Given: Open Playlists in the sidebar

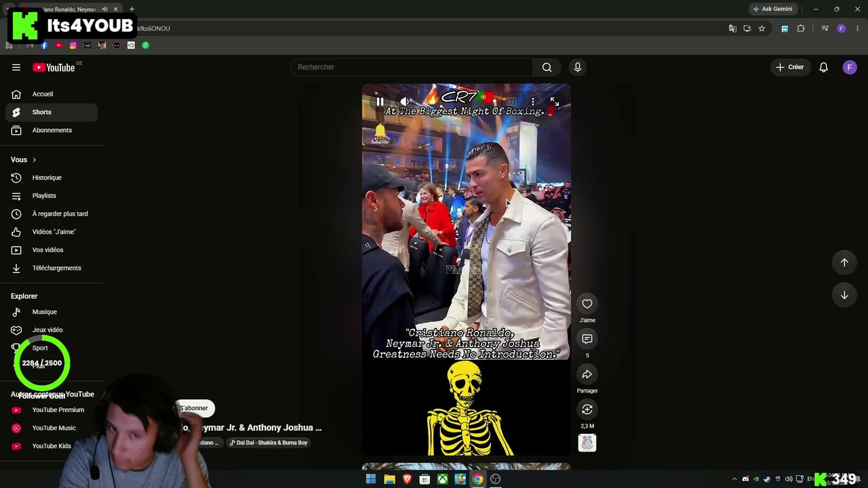Looking at the screenshot, I should click(x=51, y=196).
